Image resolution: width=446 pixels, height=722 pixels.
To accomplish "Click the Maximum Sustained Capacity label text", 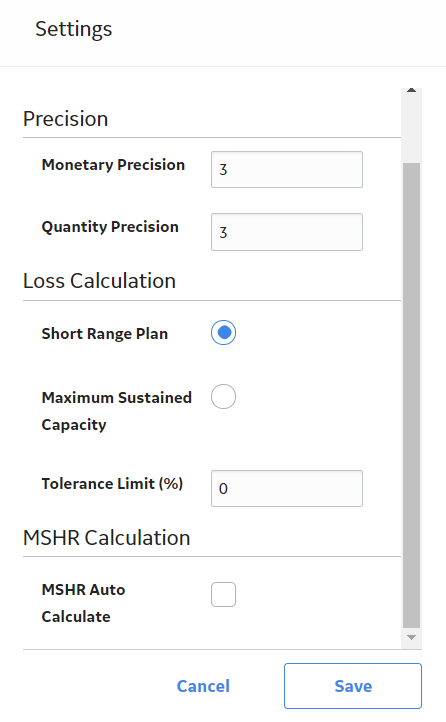I will tap(116, 411).
